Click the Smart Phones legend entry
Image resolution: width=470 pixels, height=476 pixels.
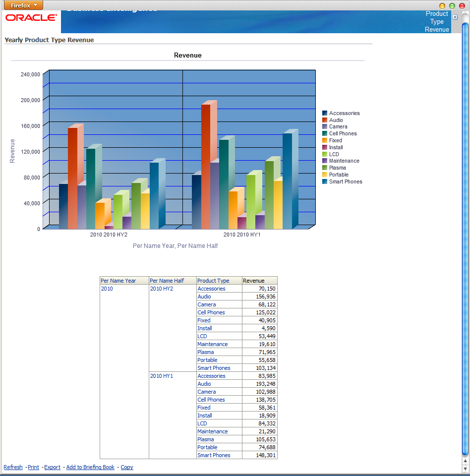pyautogui.click(x=346, y=181)
